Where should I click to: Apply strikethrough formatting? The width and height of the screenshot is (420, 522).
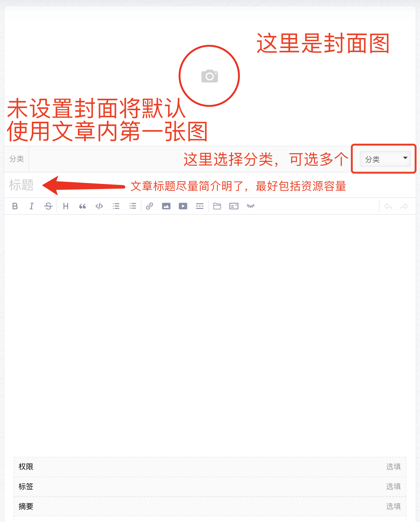[48, 206]
